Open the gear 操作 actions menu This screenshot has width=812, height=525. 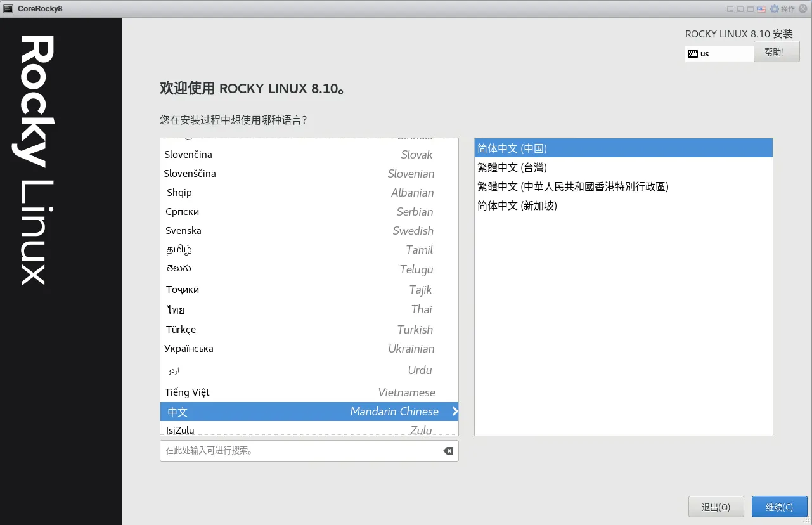click(782, 9)
